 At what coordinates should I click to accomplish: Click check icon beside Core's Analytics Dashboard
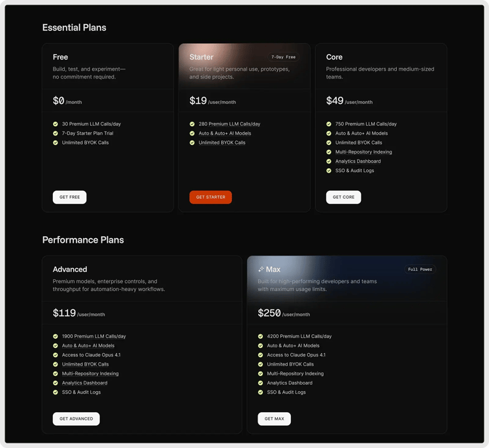click(x=329, y=162)
